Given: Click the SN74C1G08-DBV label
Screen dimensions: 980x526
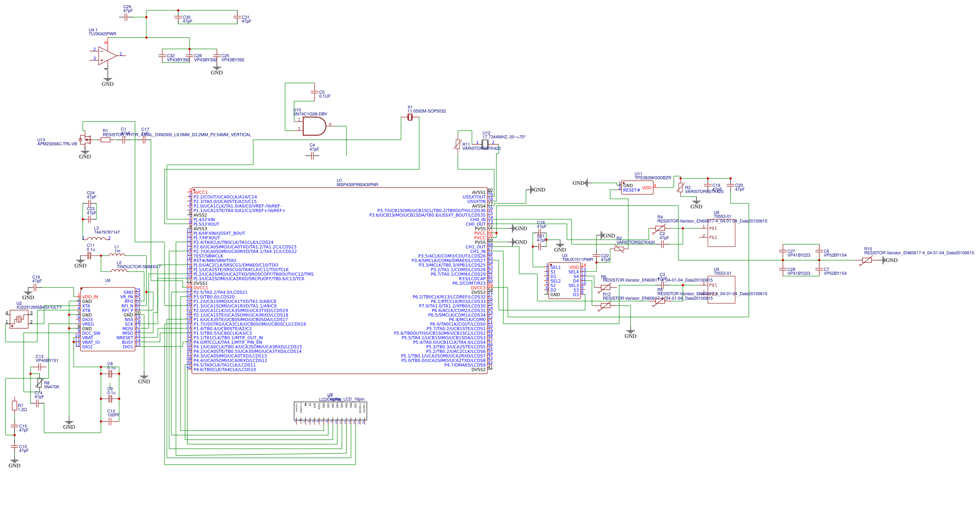Looking at the screenshot, I should tap(310, 114).
